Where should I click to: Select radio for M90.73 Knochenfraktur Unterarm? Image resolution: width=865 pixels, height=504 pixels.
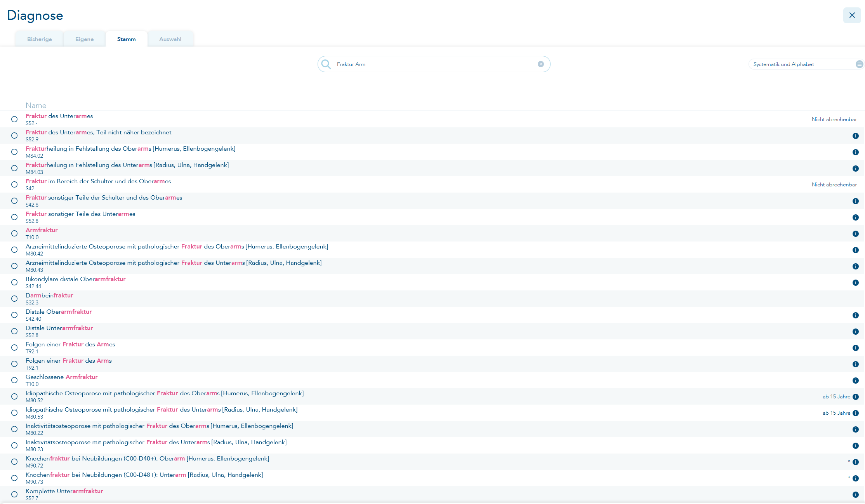14,478
